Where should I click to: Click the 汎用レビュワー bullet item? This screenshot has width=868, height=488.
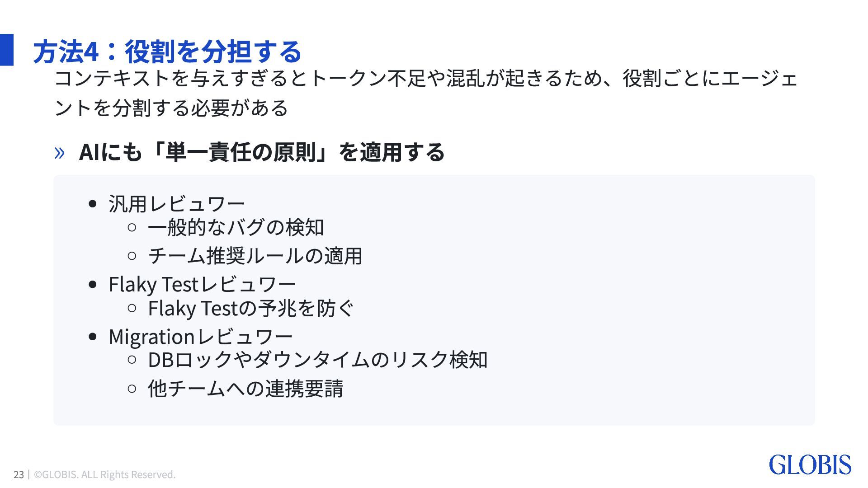pos(177,204)
